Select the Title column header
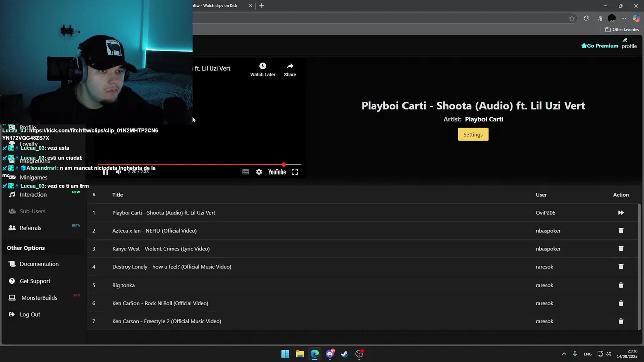This screenshot has height=362, width=644. click(x=117, y=195)
